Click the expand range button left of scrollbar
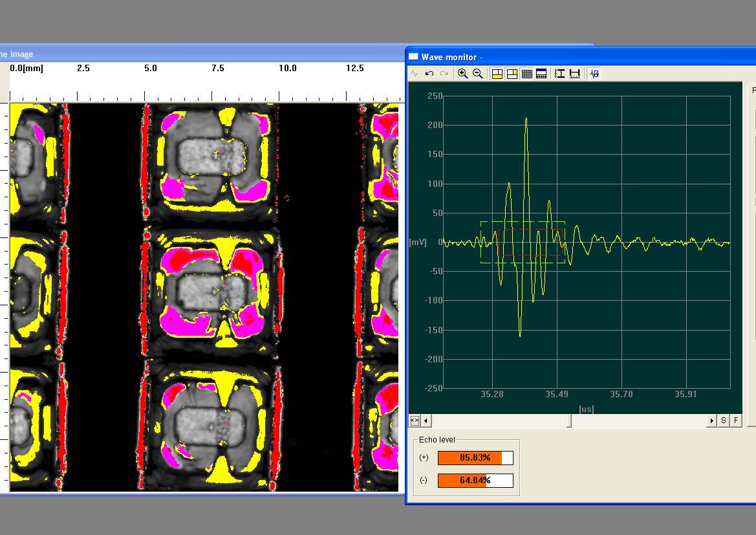The height and width of the screenshot is (535, 756). tap(415, 420)
